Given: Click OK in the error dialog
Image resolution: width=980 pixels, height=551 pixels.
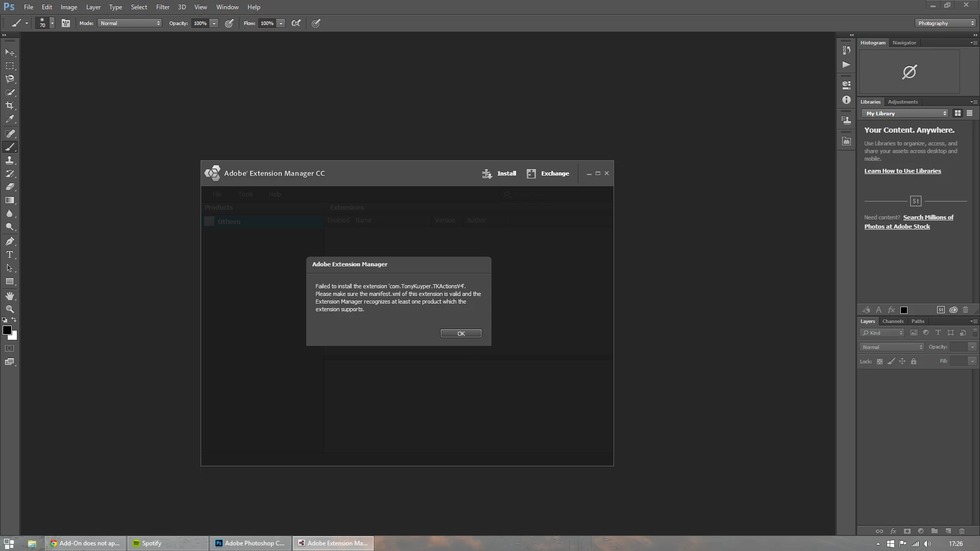Looking at the screenshot, I should tap(460, 333).
